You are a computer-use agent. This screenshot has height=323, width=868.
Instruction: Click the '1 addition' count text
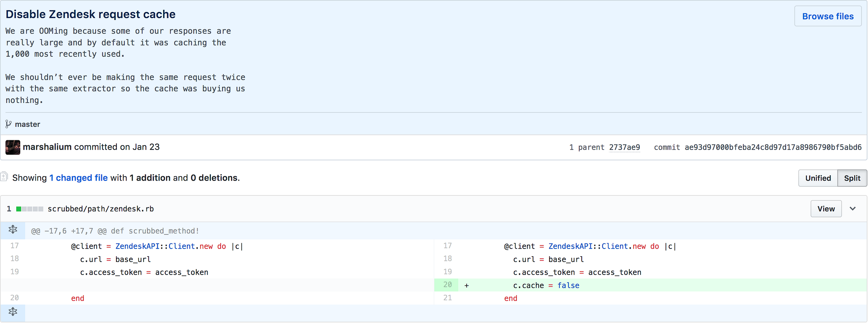(150, 178)
